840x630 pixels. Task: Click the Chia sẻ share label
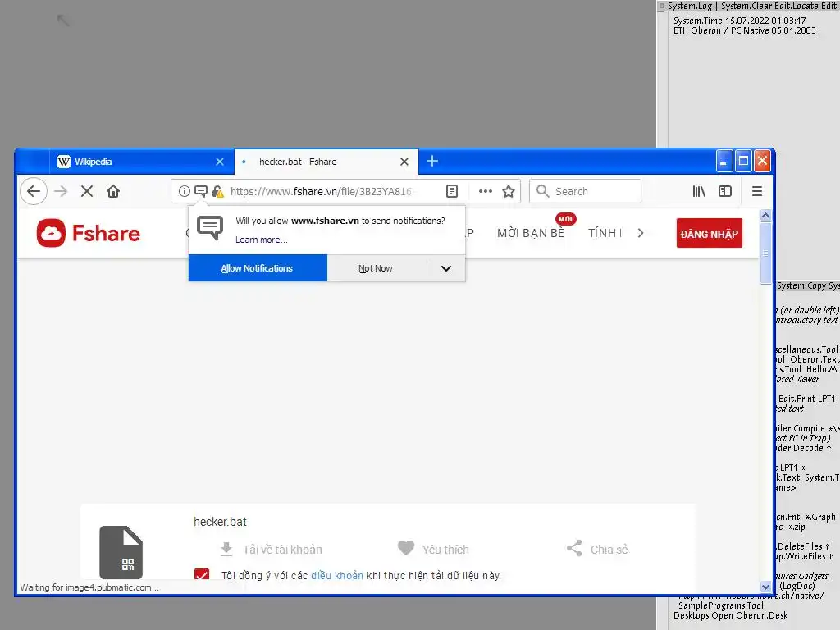click(609, 549)
